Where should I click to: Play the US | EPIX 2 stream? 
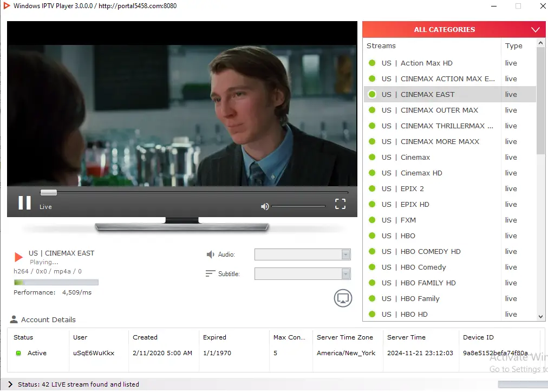coord(449,188)
